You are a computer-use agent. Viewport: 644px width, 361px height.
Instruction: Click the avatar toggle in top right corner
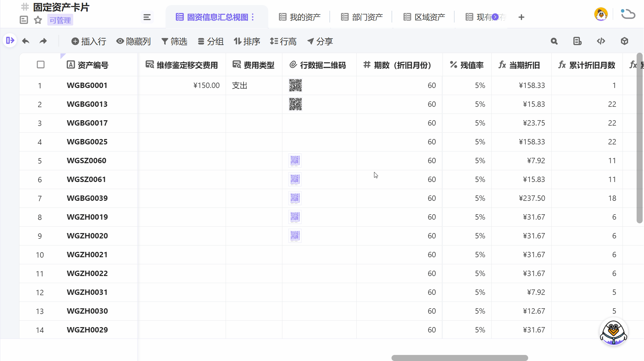point(601,14)
